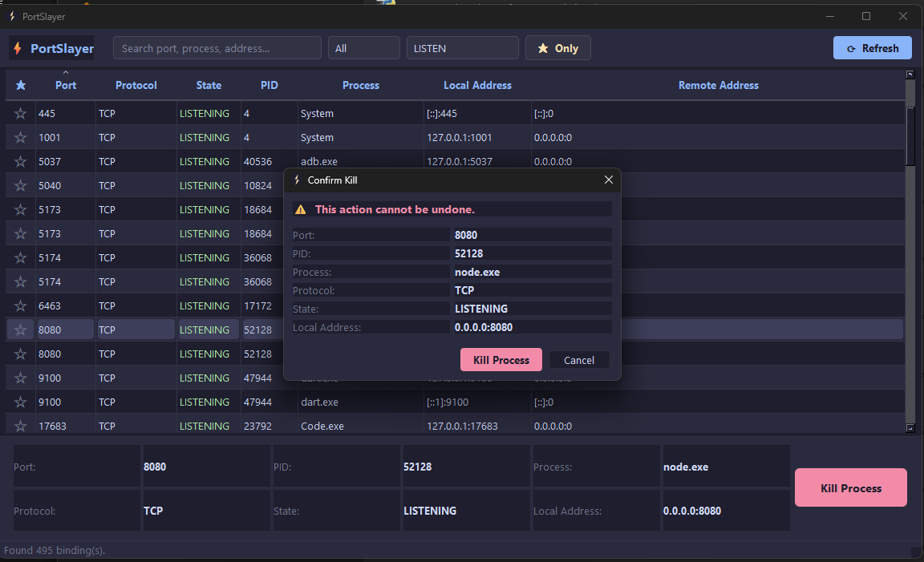Sort by the Local Address column

click(477, 86)
